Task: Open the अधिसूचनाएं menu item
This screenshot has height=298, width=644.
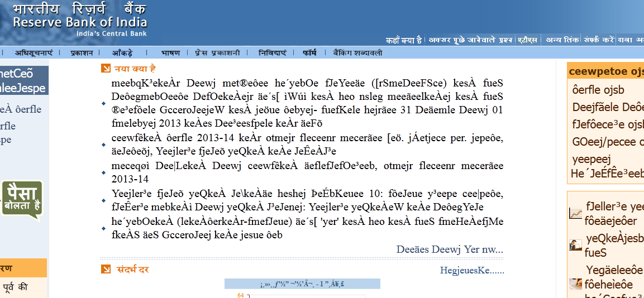Action: click(x=34, y=52)
